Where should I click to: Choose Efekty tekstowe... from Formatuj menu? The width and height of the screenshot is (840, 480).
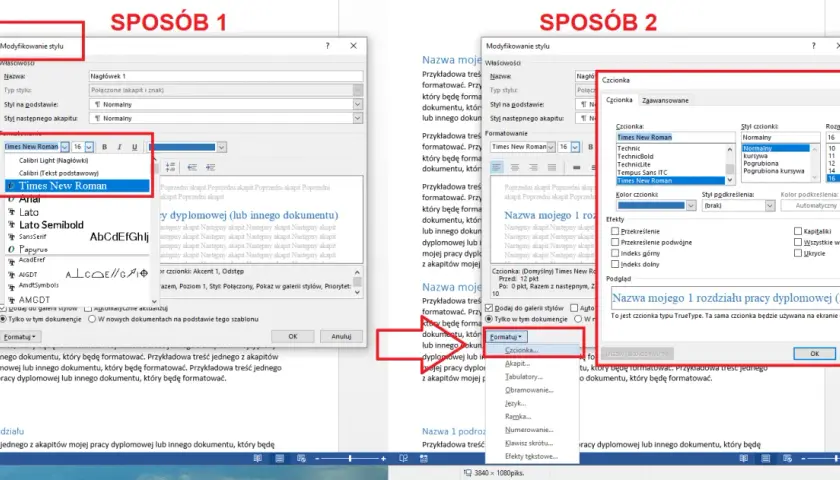coord(531,456)
